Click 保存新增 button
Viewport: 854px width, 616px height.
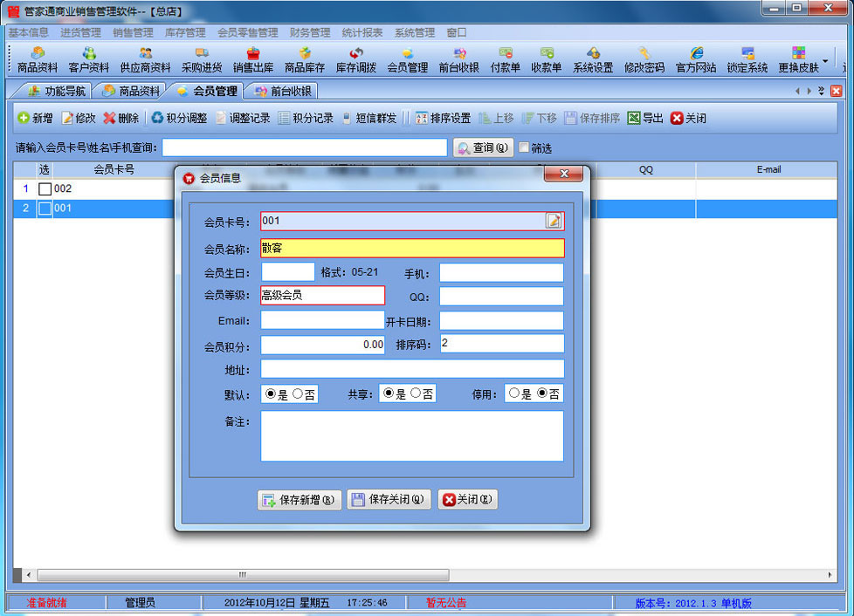pyautogui.click(x=299, y=500)
